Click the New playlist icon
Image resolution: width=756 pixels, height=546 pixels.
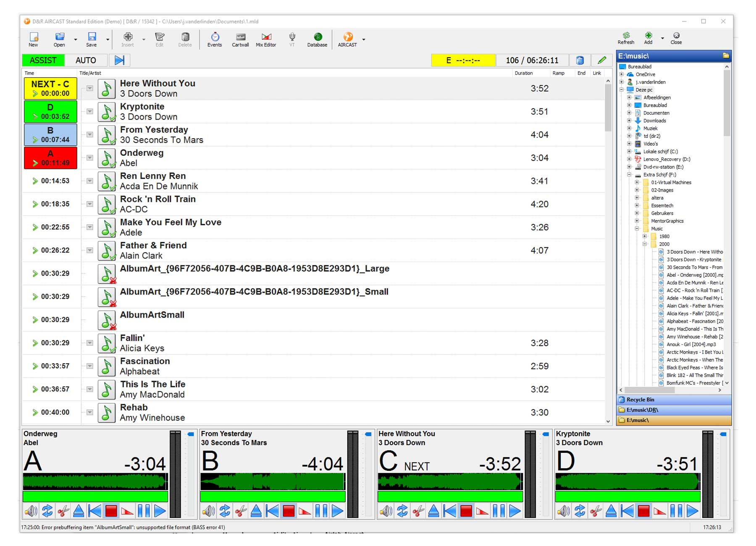coord(33,39)
